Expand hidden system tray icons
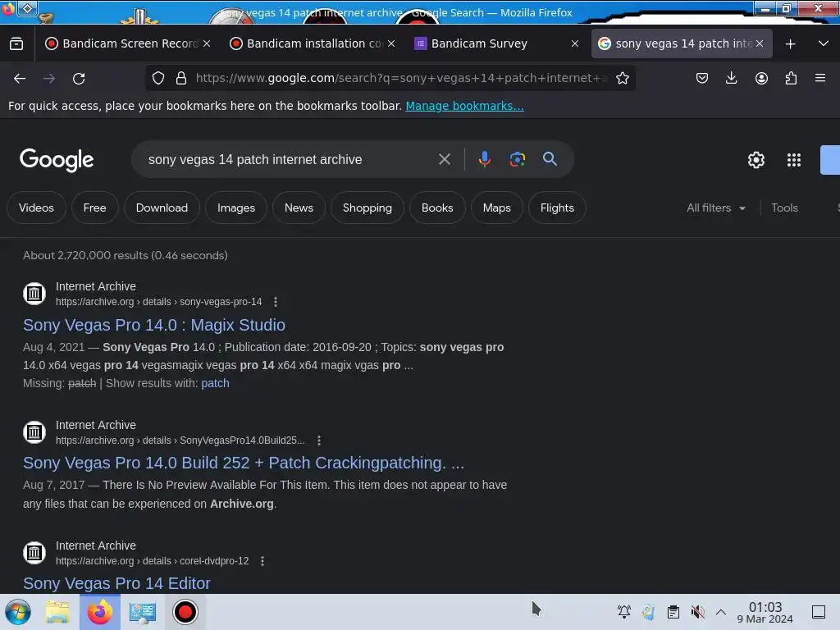 (720, 612)
